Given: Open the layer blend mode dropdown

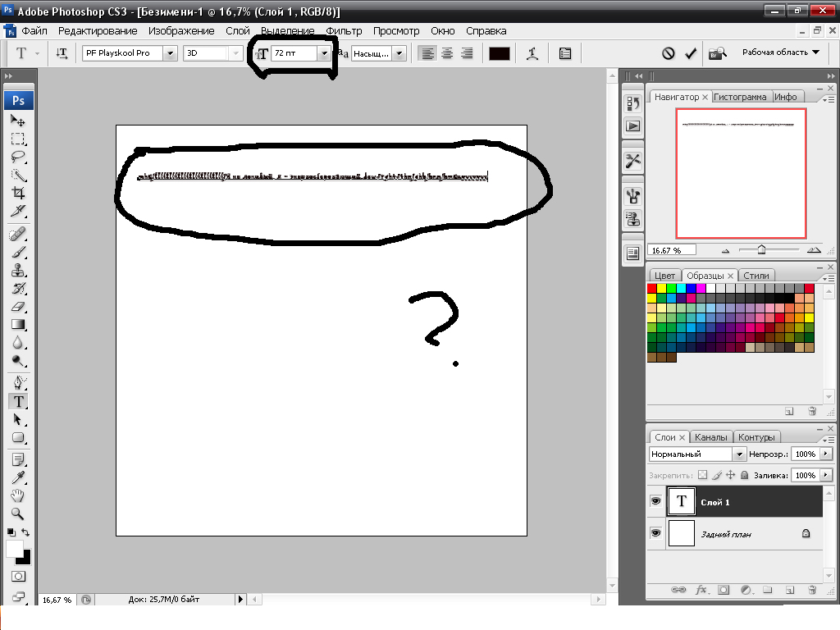Looking at the screenshot, I should point(738,454).
